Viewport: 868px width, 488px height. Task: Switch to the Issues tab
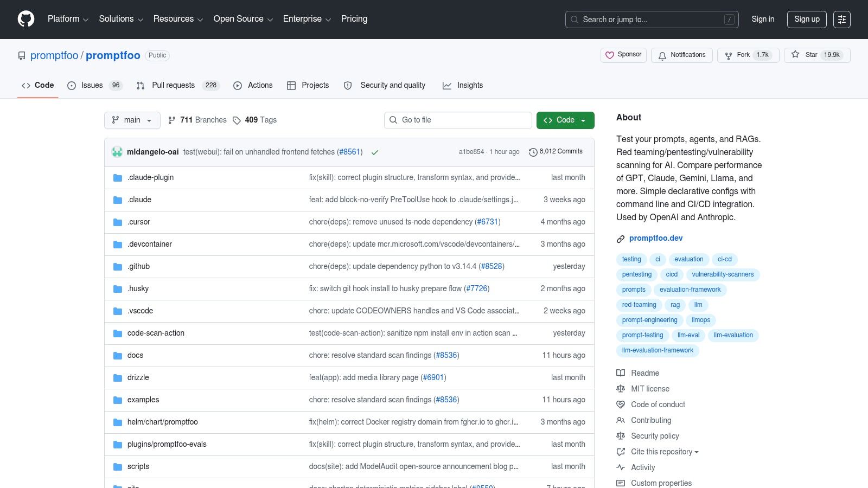95,86
